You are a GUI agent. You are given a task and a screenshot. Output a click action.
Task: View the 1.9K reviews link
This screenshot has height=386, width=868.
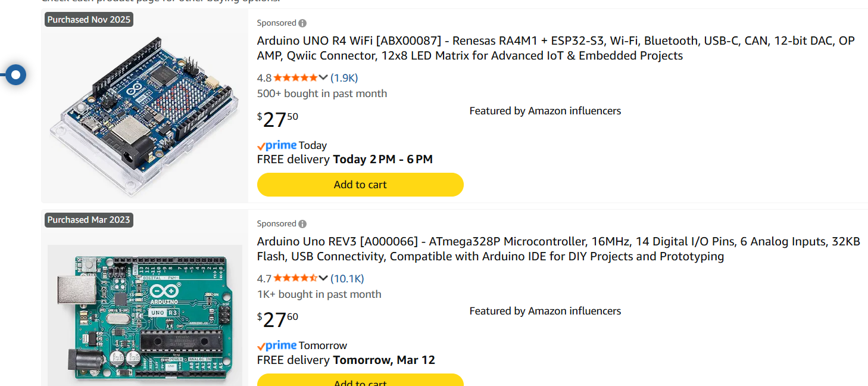point(344,78)
